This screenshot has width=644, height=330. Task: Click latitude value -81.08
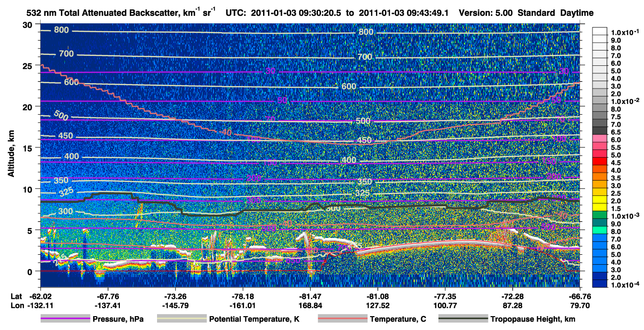click(377, 297)
